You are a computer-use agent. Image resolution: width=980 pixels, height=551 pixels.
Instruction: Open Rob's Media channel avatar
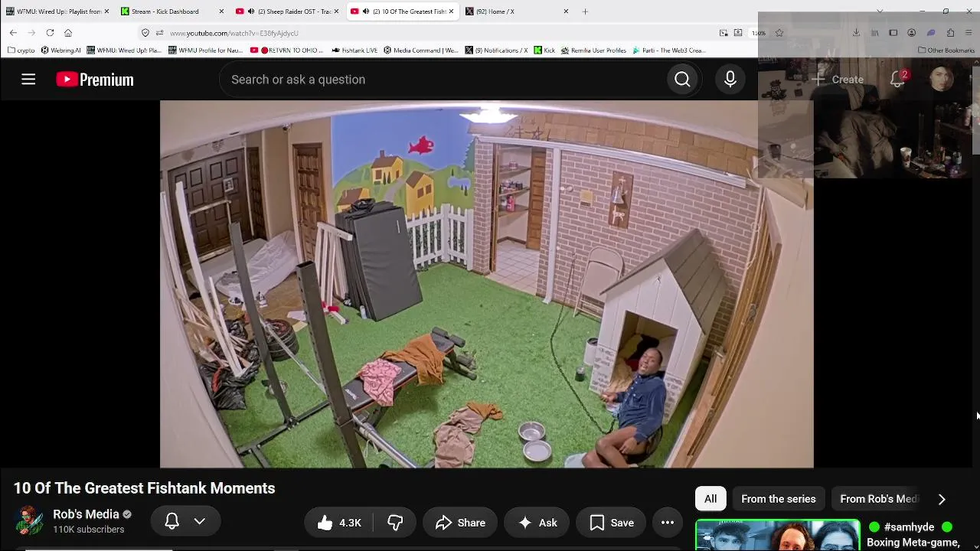[30, 521]
